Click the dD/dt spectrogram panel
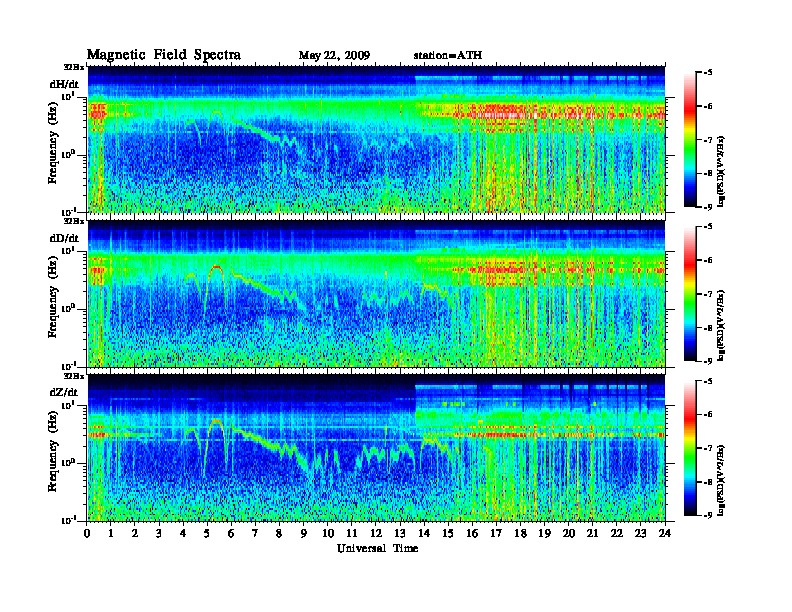This screenshot has width=792, height=612. pyautogui.click(x=376, y=293)
